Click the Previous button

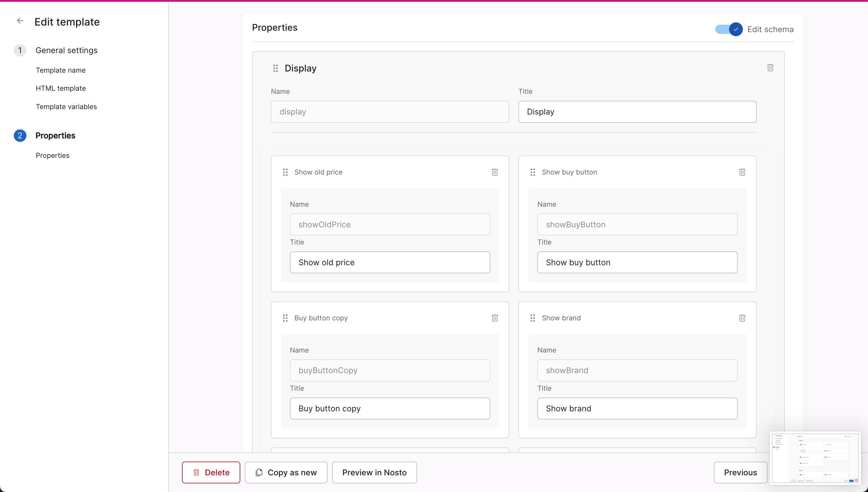coord(740,472)
